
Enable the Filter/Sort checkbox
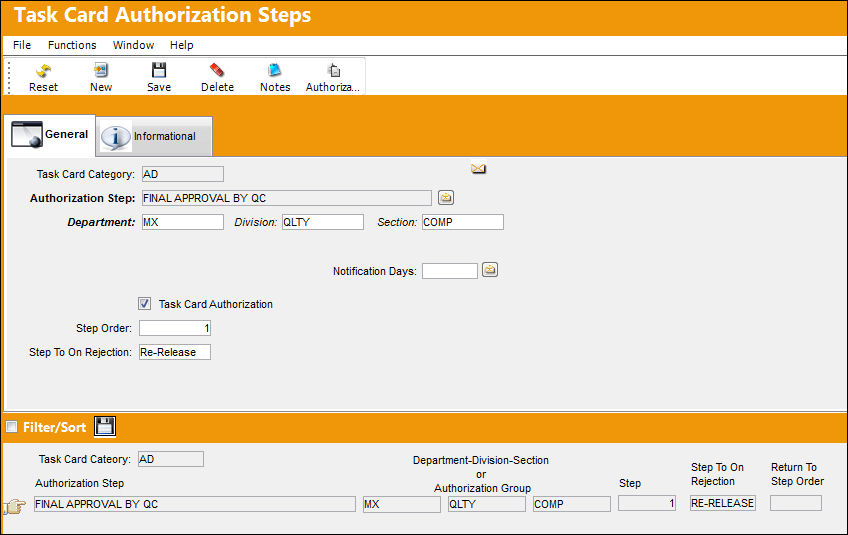[x=11, y=427]
